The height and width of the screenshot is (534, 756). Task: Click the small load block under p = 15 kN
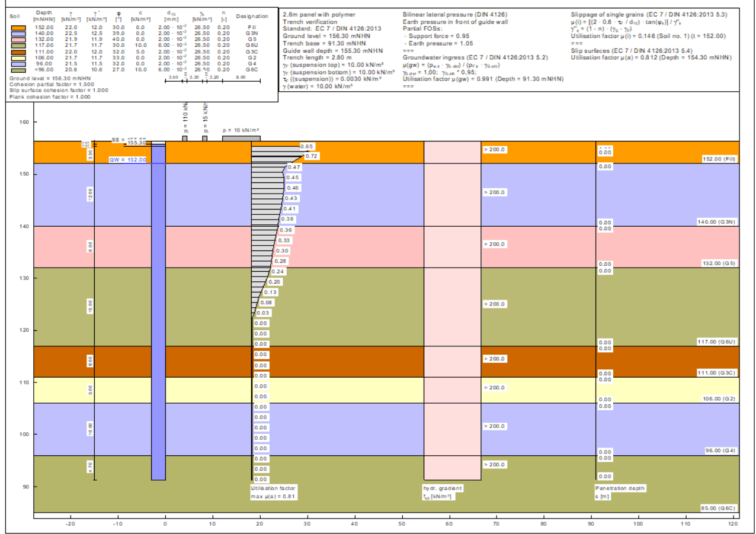pos(205,139)
